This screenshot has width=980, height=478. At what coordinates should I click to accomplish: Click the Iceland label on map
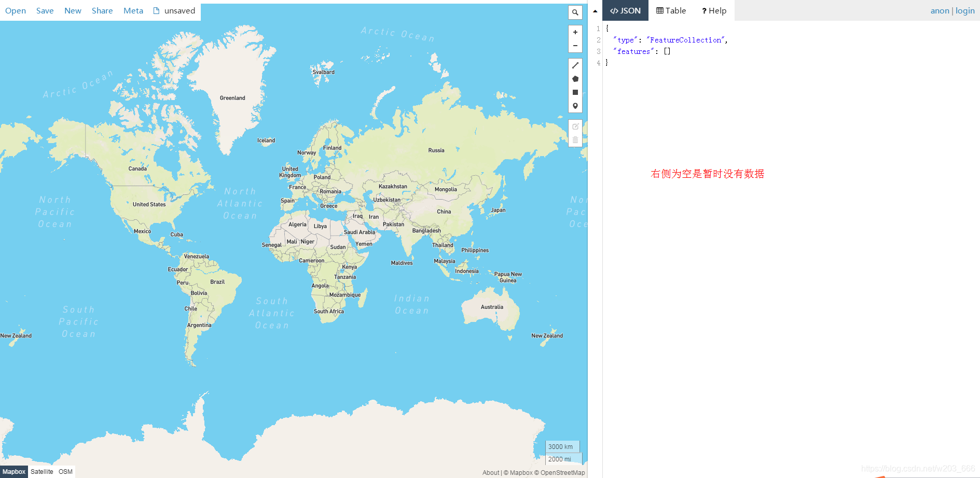pos(266,140)
